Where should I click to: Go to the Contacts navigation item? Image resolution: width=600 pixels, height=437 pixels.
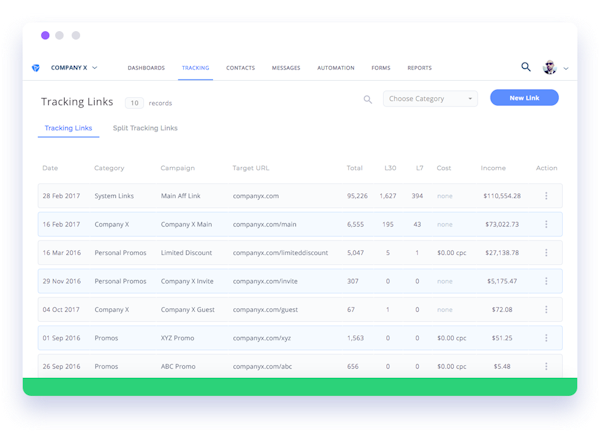240,68
